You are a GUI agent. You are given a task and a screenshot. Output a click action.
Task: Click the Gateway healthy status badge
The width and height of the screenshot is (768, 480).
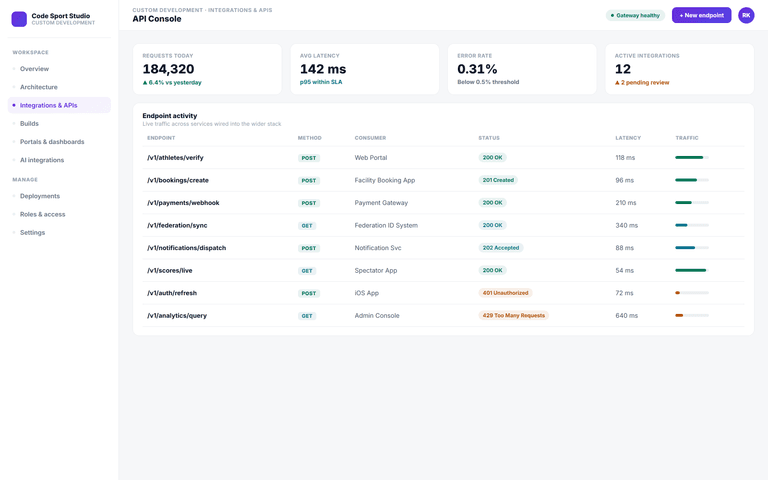click(x=635, y=15)
